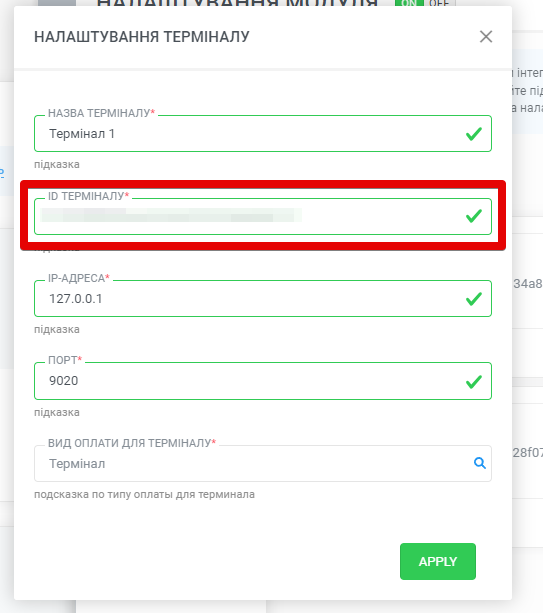The width and height of the screenshot is (543, 613).
Task: Click the ПОРТ field label
Action: (65, 360)
